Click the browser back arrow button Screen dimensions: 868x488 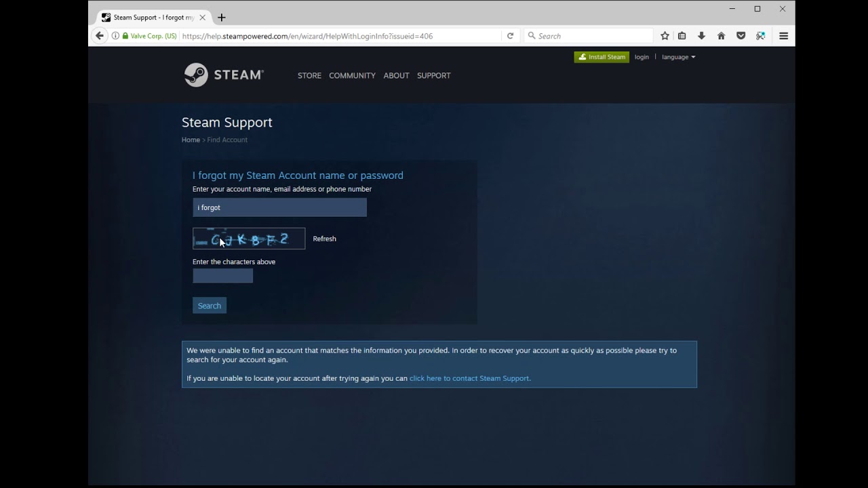(100, 36)
